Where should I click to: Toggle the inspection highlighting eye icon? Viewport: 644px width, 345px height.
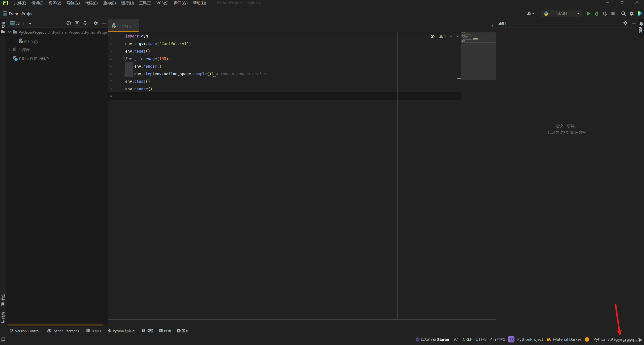click(x=432, y=36)
